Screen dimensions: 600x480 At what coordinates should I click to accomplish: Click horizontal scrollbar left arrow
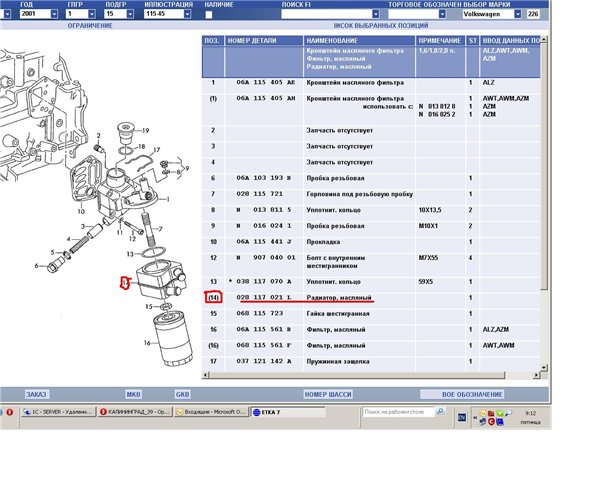[205, 375]
